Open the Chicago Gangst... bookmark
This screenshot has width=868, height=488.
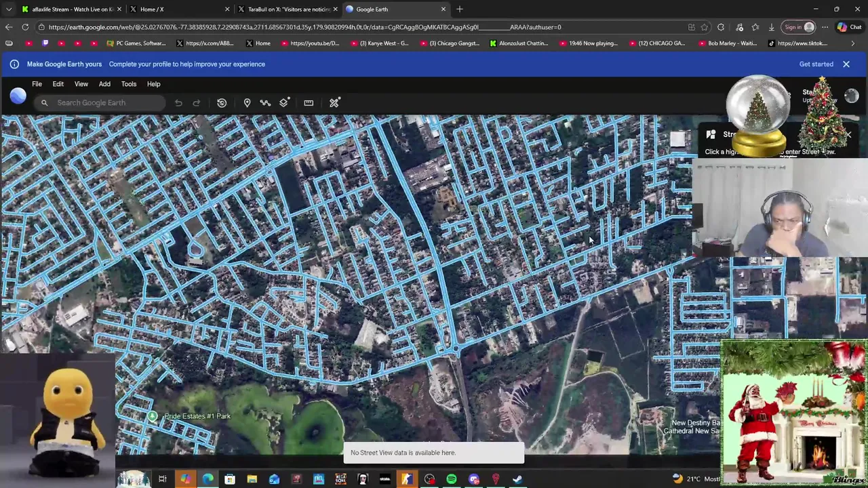click(x=449, y=43)
